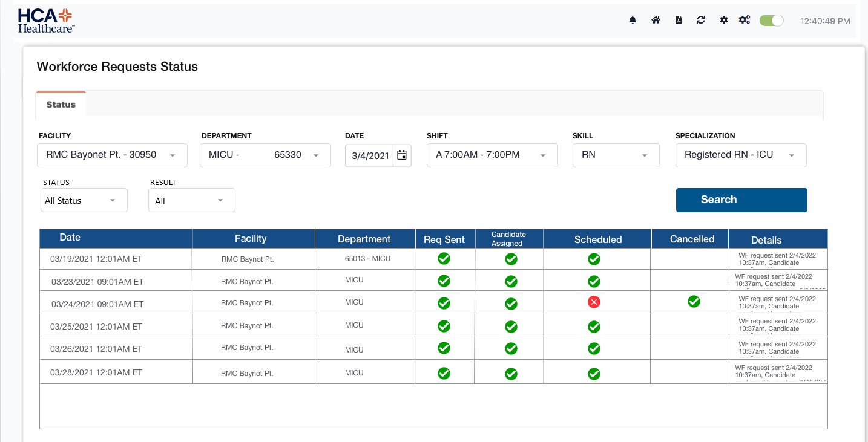Click the Date input field
This screenshot has height=442, width=868.
[x=370, y=156]
